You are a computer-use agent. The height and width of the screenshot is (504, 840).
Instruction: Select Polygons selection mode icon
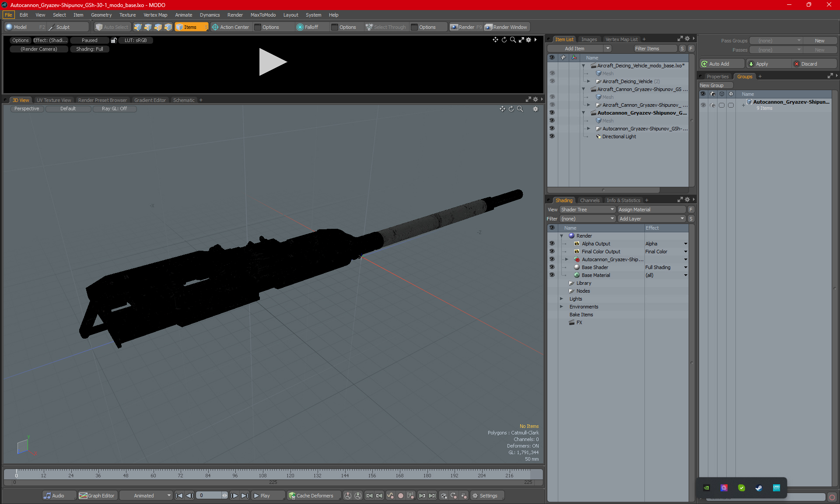[x=158, y=27]
